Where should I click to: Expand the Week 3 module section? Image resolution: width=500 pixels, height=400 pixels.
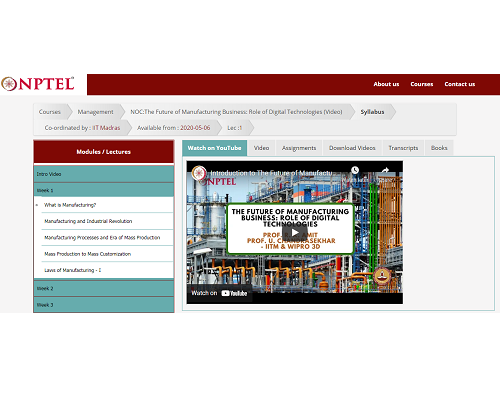[104, 305]
